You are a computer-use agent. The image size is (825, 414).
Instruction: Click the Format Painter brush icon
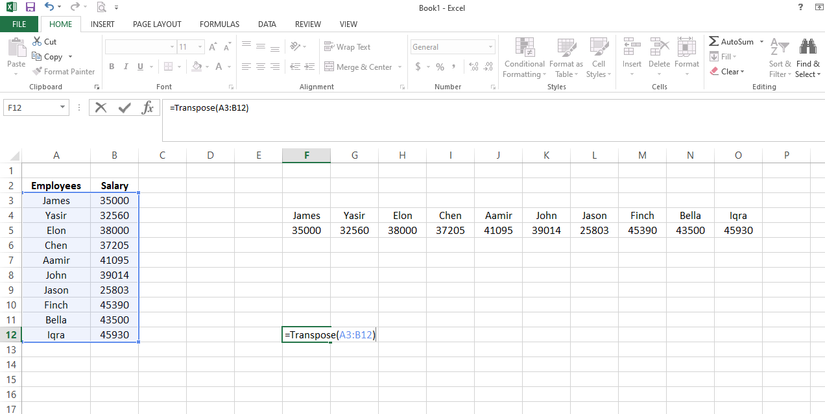[37, 72]
